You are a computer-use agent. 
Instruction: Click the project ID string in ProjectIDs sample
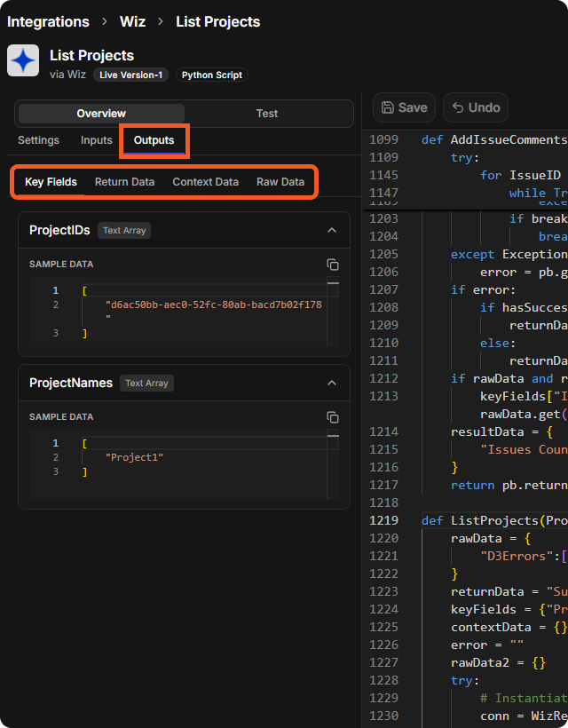214,305
